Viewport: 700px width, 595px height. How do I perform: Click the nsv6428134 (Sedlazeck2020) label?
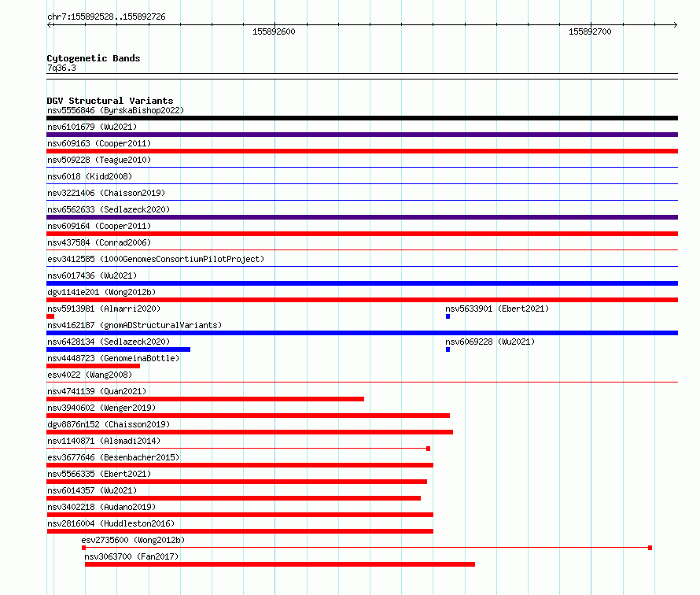click(x=109, y=342)
